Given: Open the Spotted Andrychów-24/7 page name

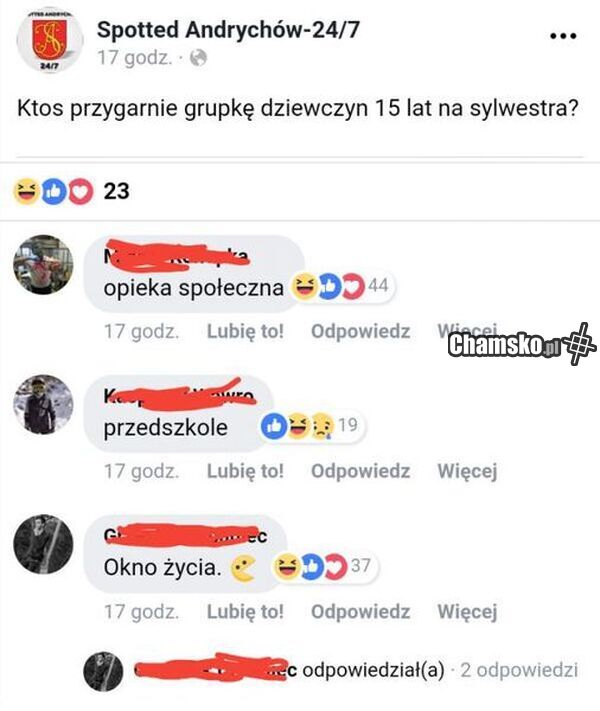Looking at the screenshot, I should 228,30.
